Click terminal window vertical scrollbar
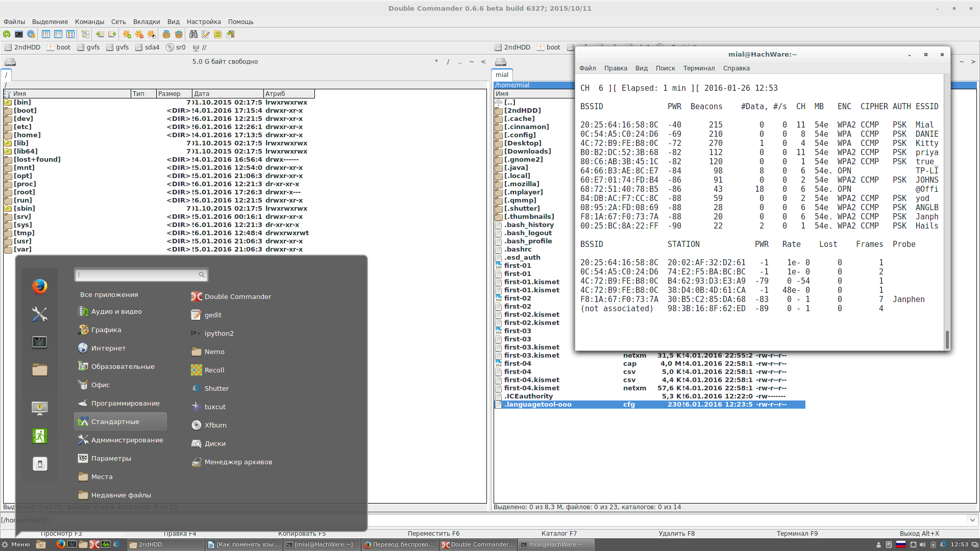 pyautogui.click(x=947, y=339)
